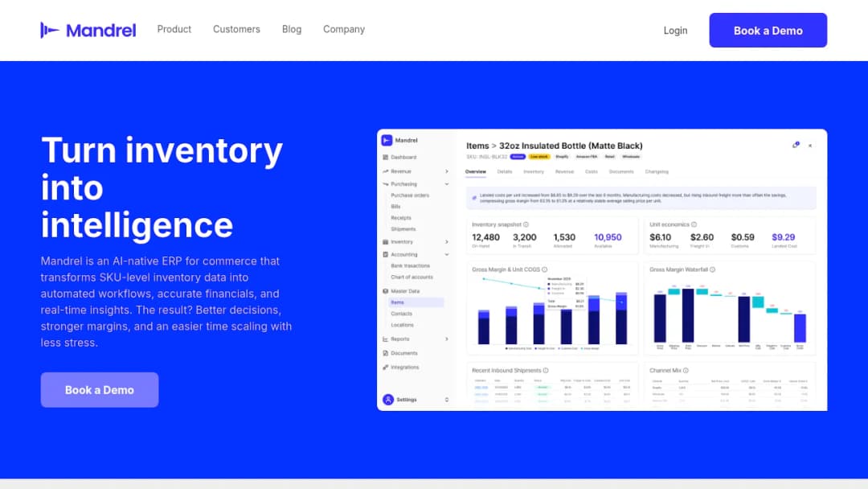This screenshot has width=868, height=489.
Task: Click the info icon next to Unit economics
Action: [x=694, y=225]
